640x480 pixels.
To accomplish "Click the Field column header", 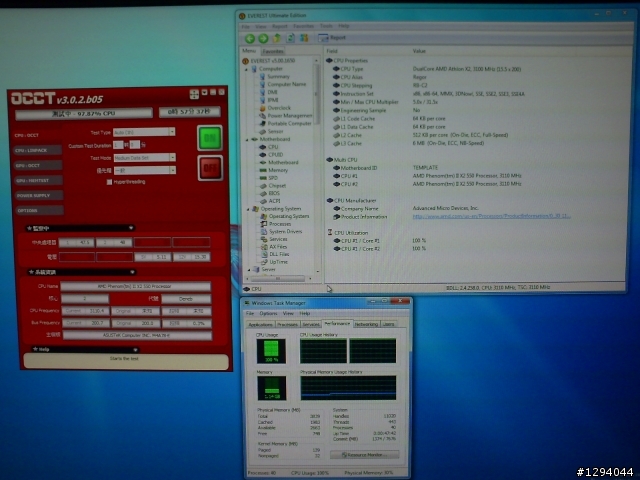I will pos(332,51).
